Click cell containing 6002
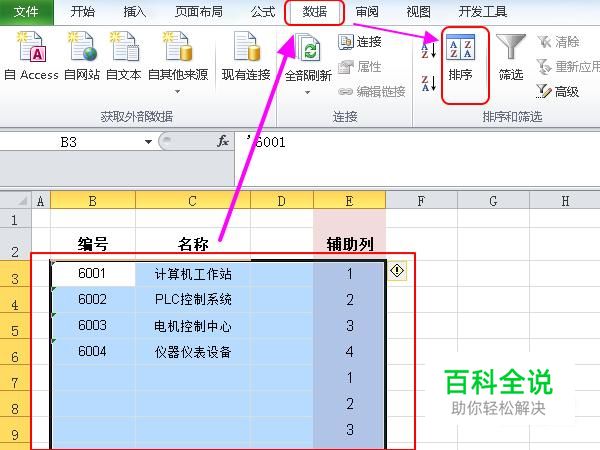The image size is (600, 450). pyautogui.click(x=93, y=299)
